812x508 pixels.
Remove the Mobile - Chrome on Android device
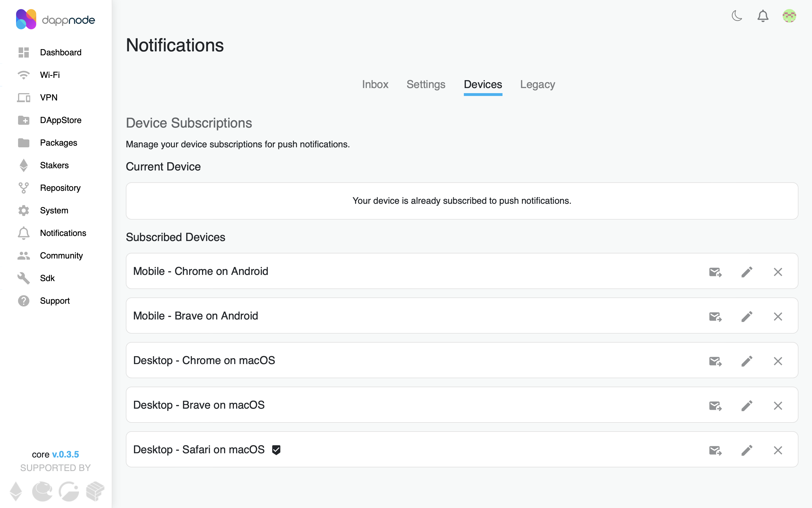click(778, 271)
